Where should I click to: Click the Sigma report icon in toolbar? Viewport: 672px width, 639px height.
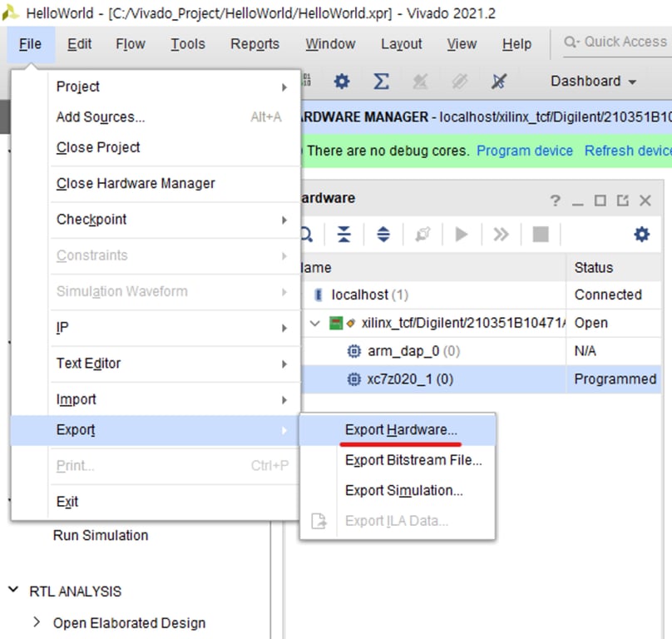pyautogui.click(x=381, y=81)
